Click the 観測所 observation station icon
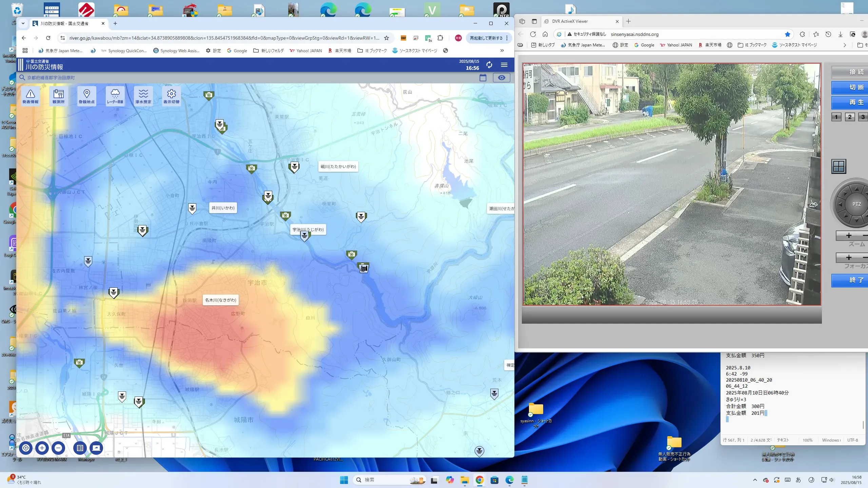 click(x=58, y=96)
